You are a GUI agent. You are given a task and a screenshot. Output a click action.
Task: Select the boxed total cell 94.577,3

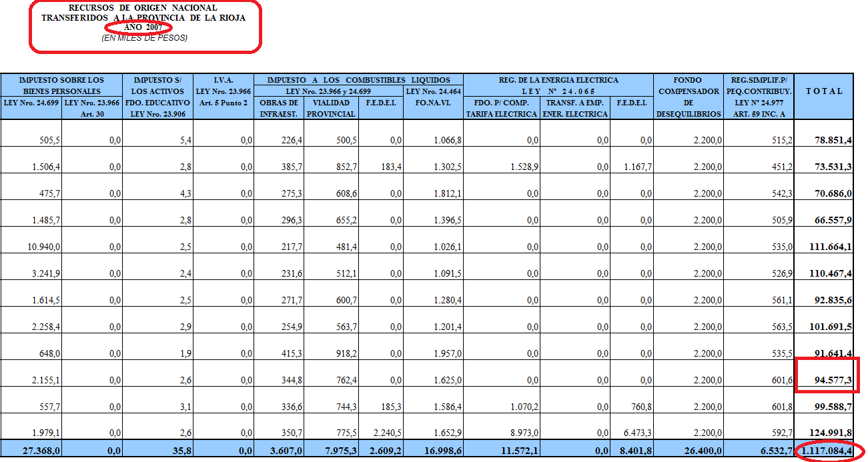(x=827, y=380)
